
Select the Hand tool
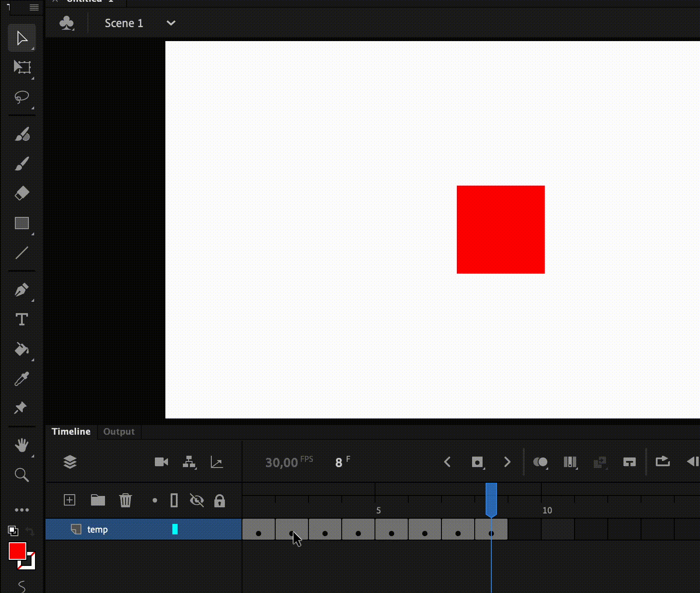coord(22,445)
